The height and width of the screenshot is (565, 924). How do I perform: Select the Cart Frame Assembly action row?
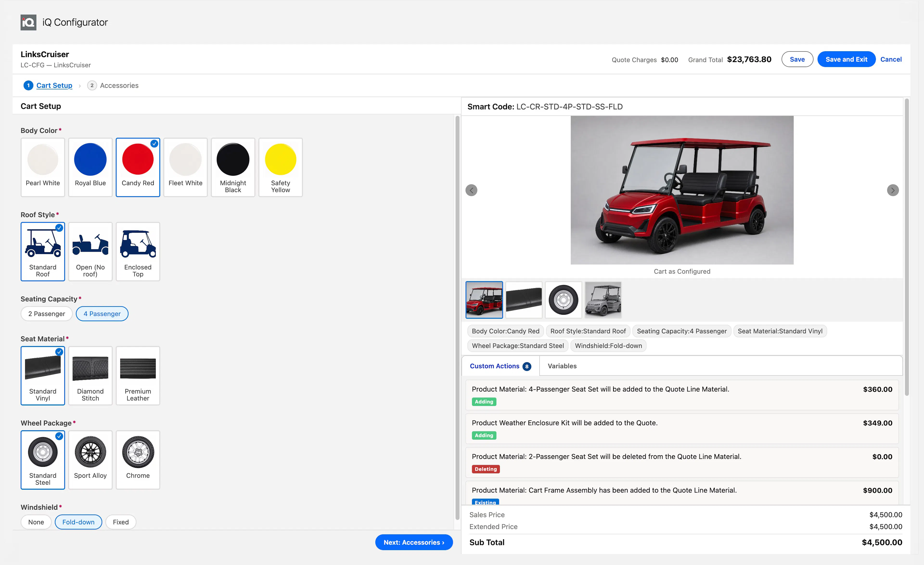click(x=682, y=493)
